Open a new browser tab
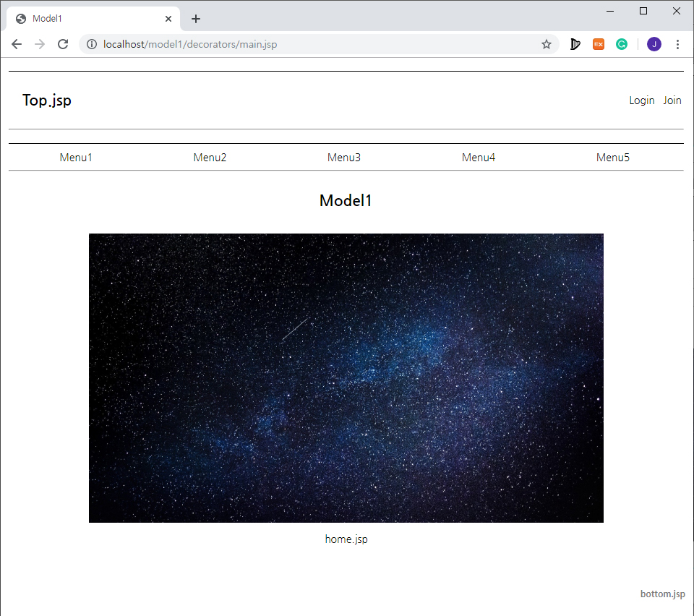694x616 pixels. pyautogui.click(x=195, y=18)
